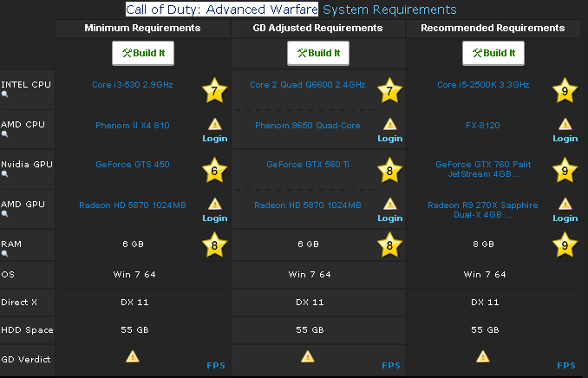The image size is (588, 378).
Task: Click the star rating 7 beside Core i3-530
Action: [x=214, y=90]
